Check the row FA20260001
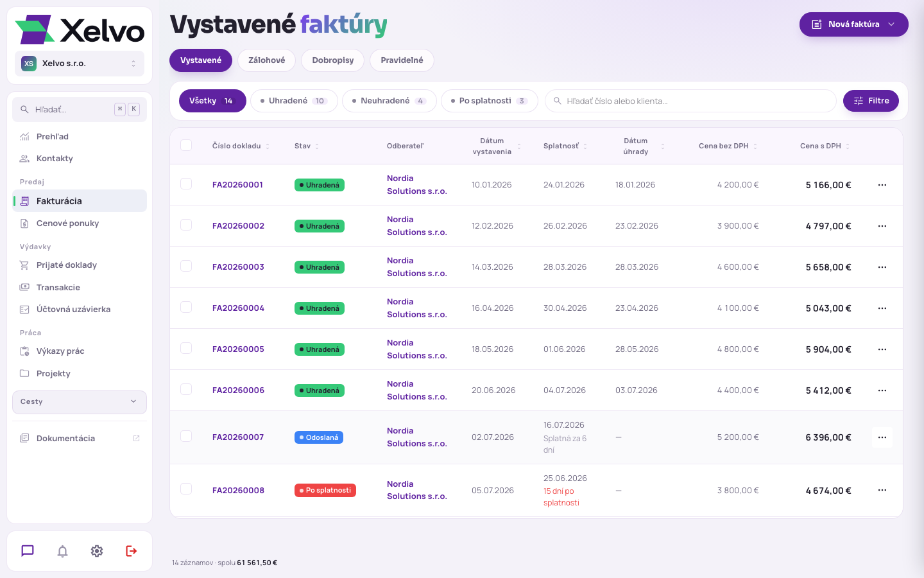 (x=186, y=184)
